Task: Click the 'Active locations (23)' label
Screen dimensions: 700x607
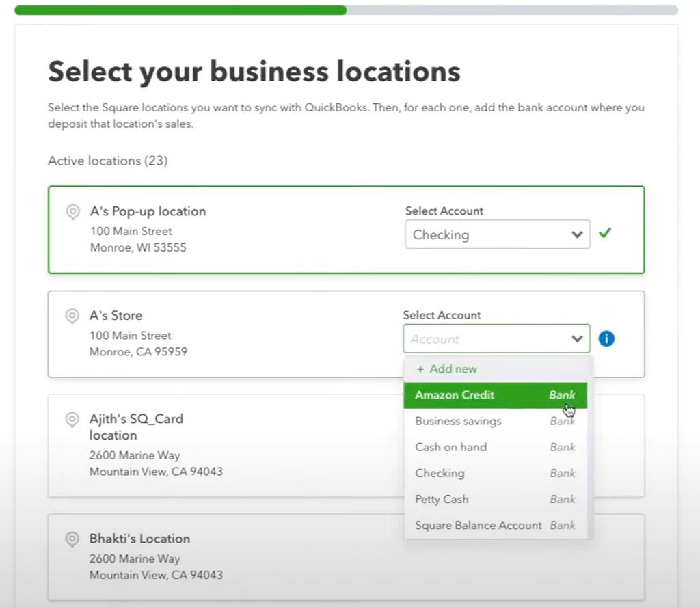Action: [108, 161]
